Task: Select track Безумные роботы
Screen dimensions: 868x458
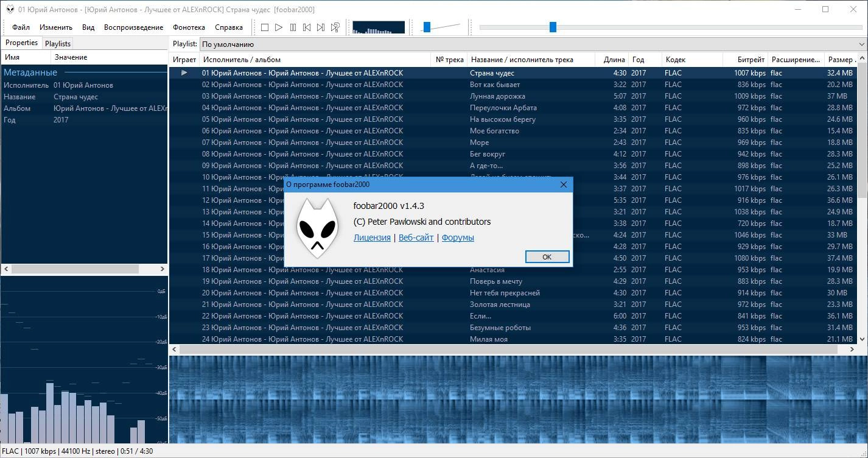Action: click(x=513, y=327)
